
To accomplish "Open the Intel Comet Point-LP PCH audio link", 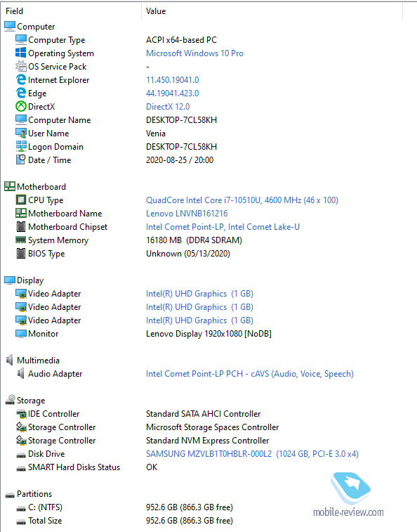I will 250,374.
